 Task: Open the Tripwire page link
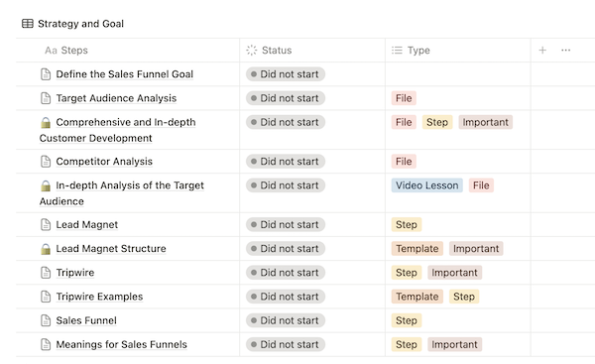[75, 273]
